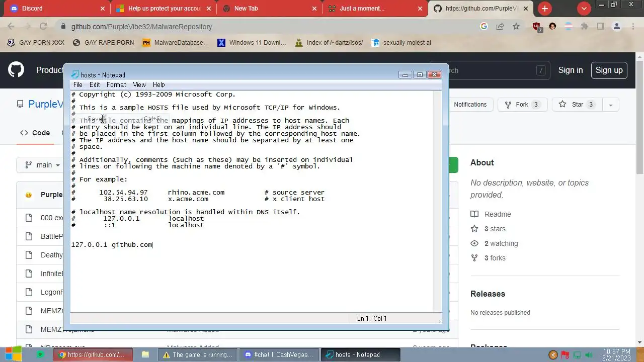Open Index of /~dartz/isos/ bookmark
Viewport: 644px width, 362px height.
point(329,43)
